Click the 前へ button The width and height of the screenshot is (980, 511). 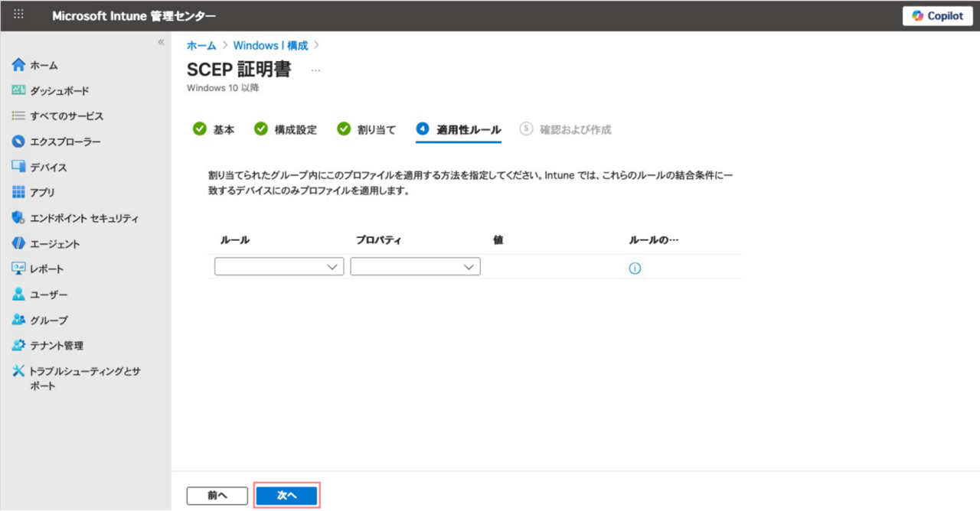coord(217,496)
